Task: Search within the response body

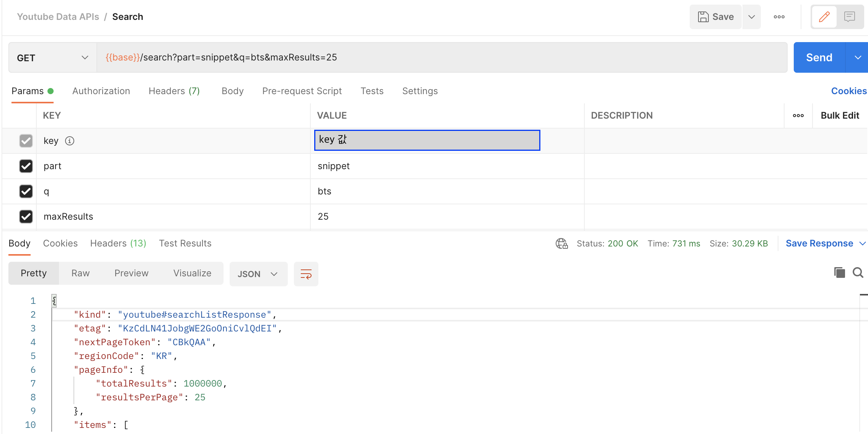Action: (x=858, y=272)
